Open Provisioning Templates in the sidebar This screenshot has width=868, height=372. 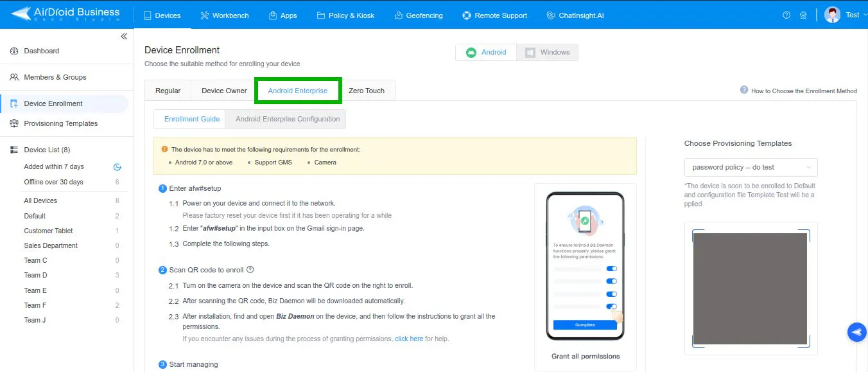(61, 123)
